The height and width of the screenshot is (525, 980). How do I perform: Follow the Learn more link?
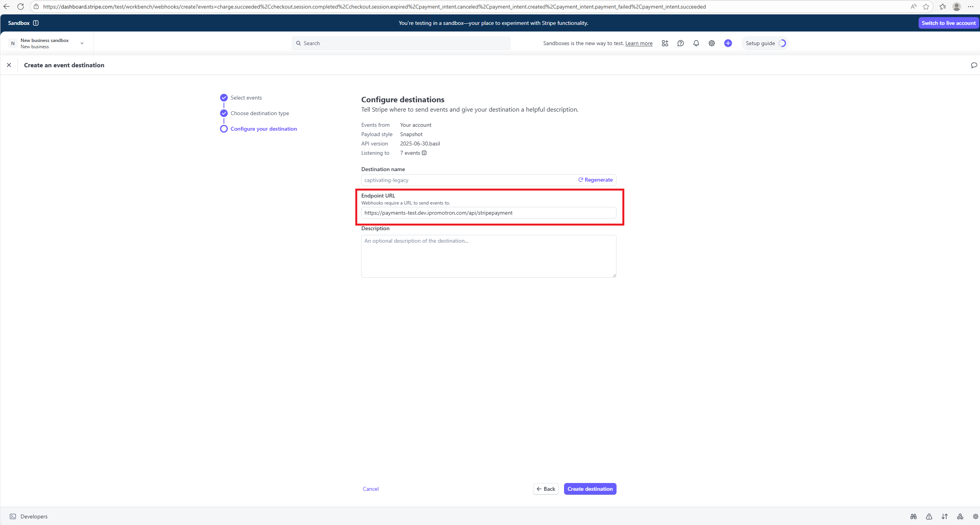[639, 43]
